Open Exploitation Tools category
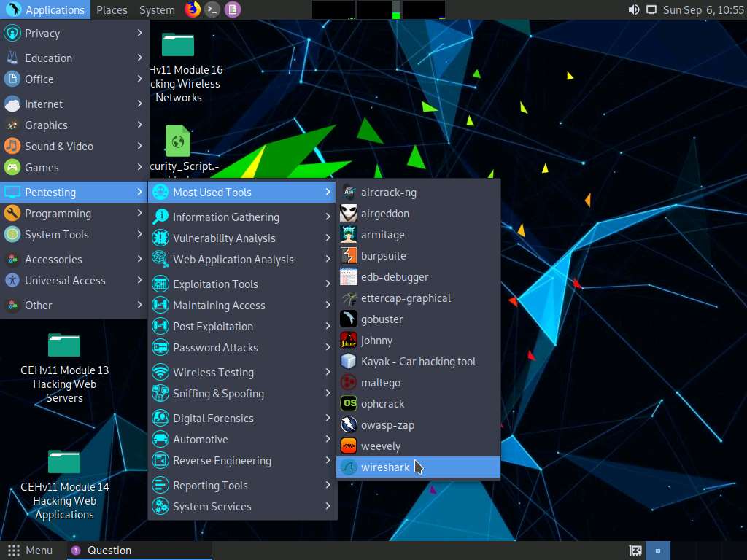 [215, 284]
